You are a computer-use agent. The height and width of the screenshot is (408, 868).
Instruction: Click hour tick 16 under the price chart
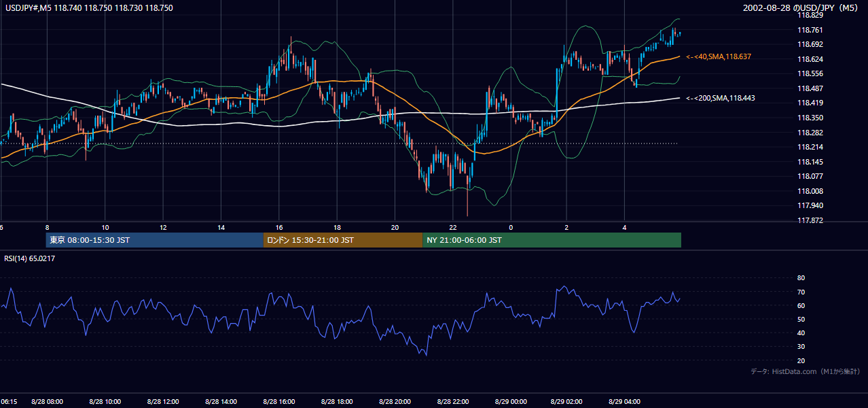pos(279,228)
